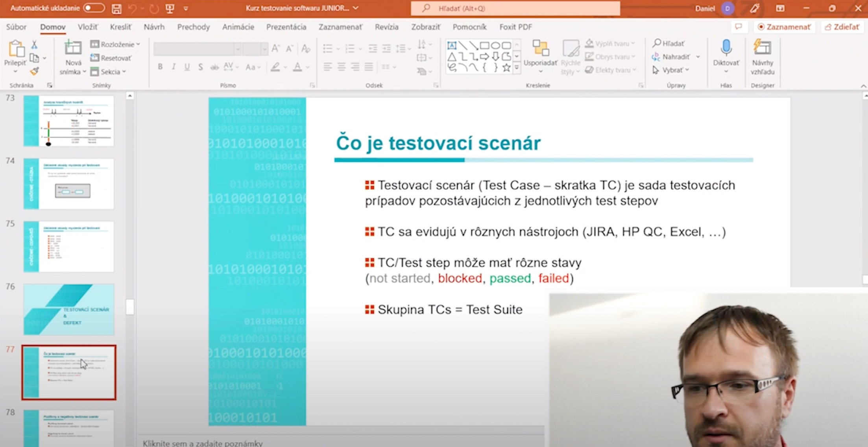Justify text alignment icon
Viewport: 868px width, 447px height.
[x=369, y=67]
